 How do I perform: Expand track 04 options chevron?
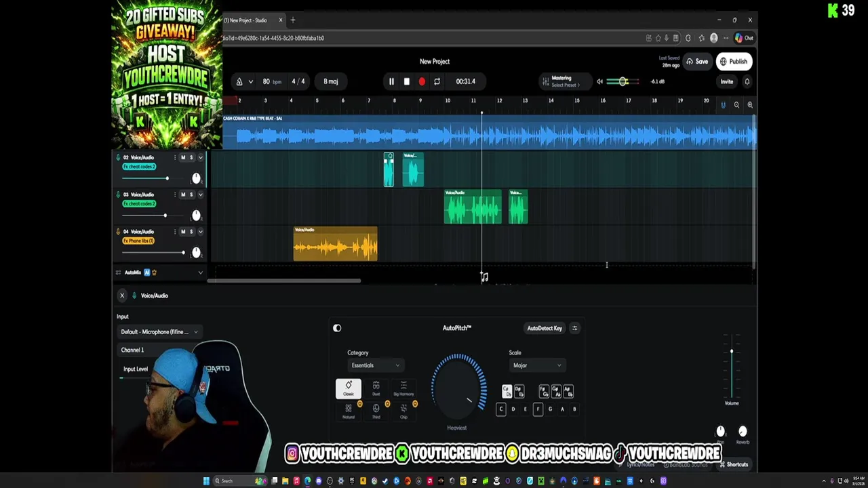click(200, 232)
